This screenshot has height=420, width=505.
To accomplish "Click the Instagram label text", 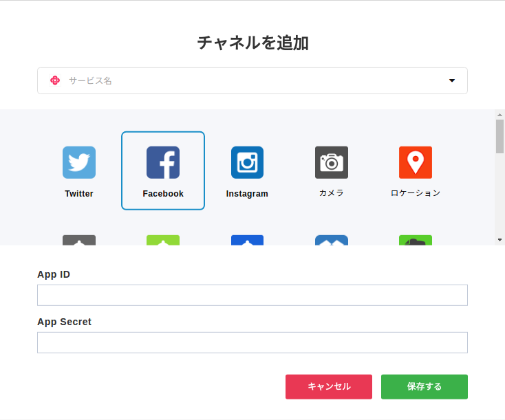I will click(247, 193).
